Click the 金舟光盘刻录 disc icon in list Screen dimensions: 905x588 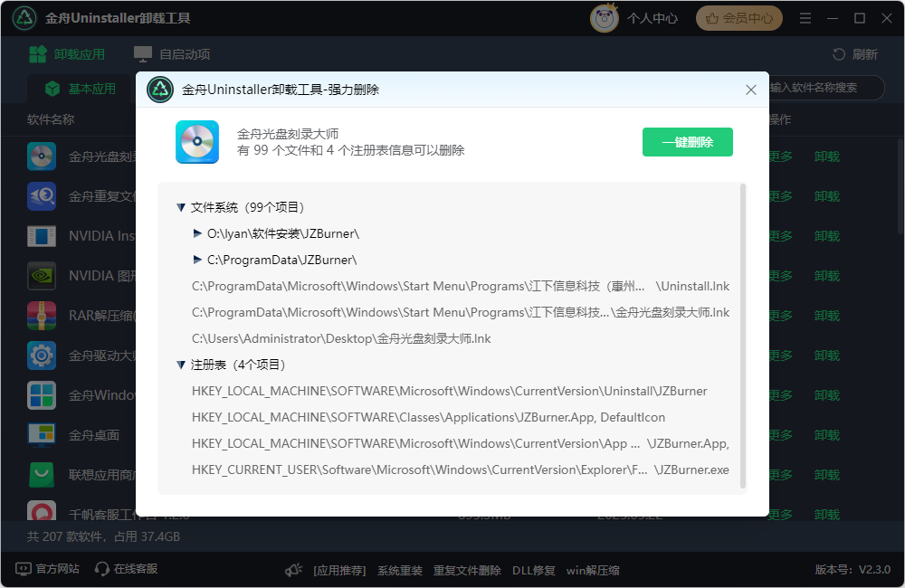tap(42, 156)
